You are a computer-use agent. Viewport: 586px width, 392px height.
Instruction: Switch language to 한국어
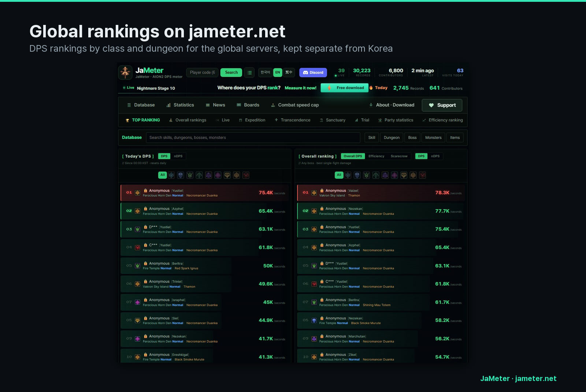pyautogui.click(x=266, y=73)
